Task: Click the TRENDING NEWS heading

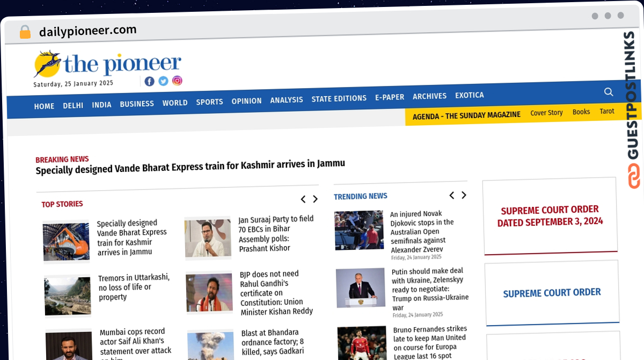Action: [x=361, y=197]
